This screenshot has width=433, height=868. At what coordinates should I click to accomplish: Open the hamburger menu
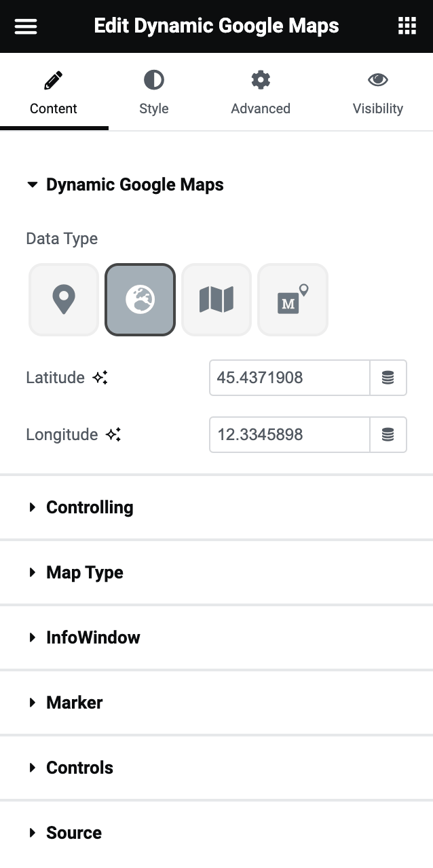click(25, 26)
